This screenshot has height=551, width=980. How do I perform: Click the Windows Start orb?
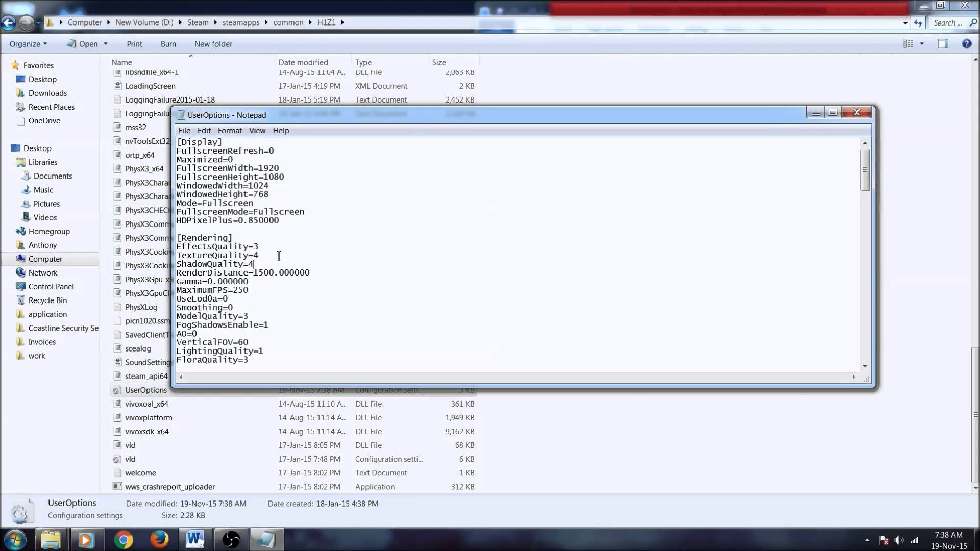click(x=15, y=539)
